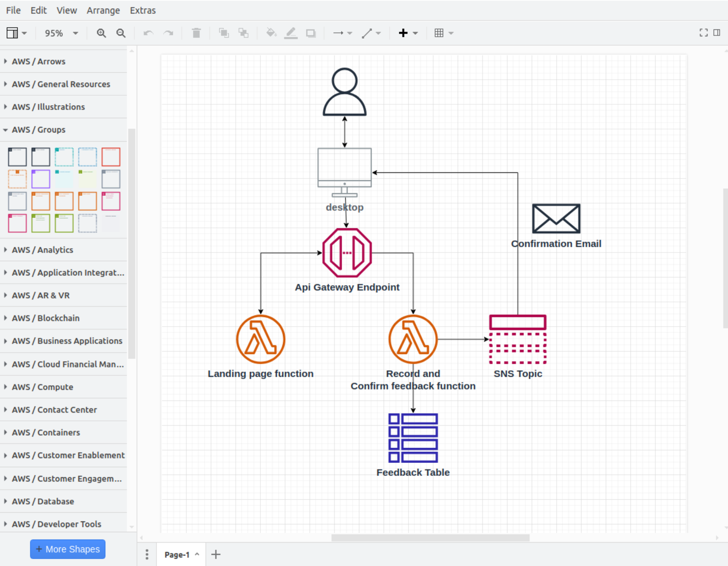Click the redo arrow icon
Screen dimensions: 728x566
168,33
